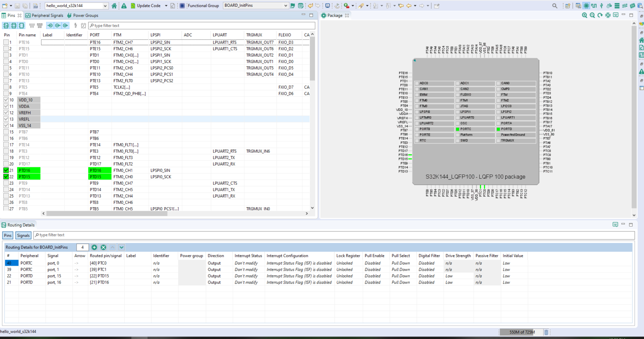
Task: Click the green Home icon in the toolbar
Action: (114, 6)
